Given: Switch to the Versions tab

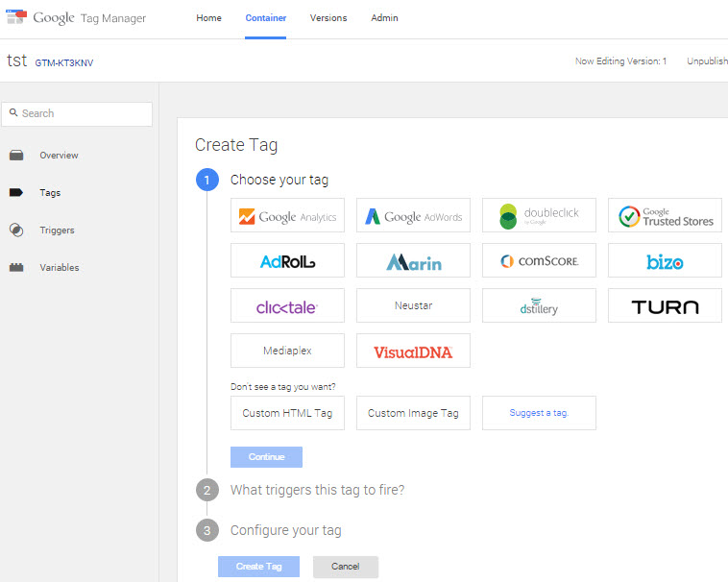Looking at the screenshot, I should (328, 18).
